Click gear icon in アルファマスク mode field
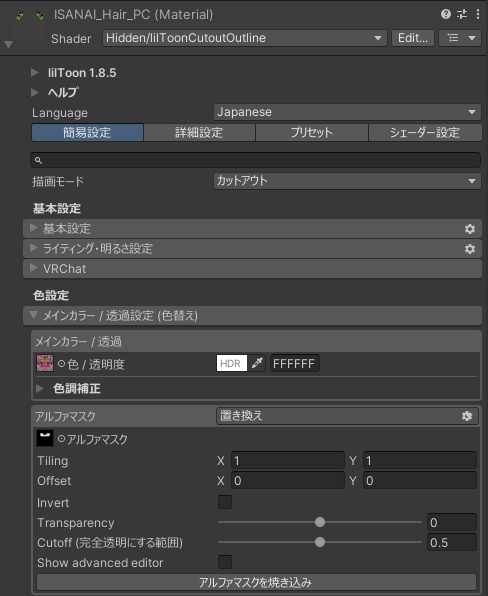 pos(467,416)
